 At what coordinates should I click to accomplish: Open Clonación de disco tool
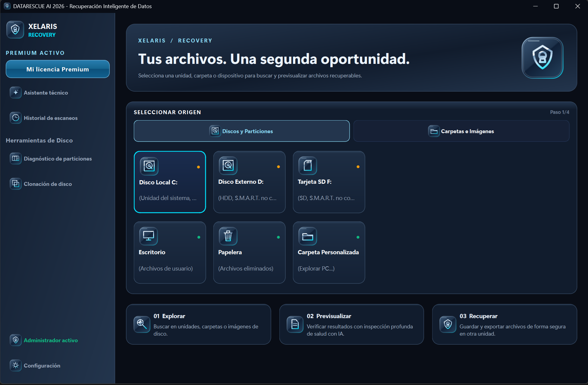(x=48, y=184)
